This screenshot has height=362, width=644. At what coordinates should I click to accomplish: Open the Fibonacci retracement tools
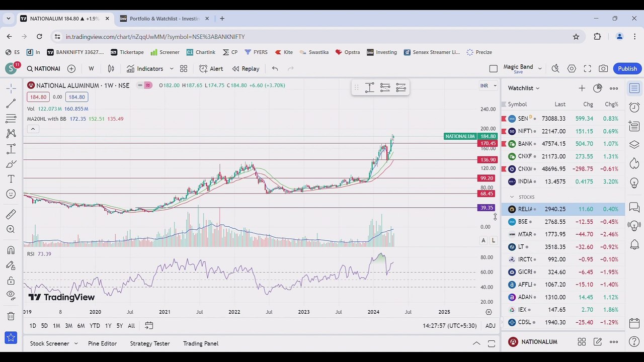click(11, 119)
